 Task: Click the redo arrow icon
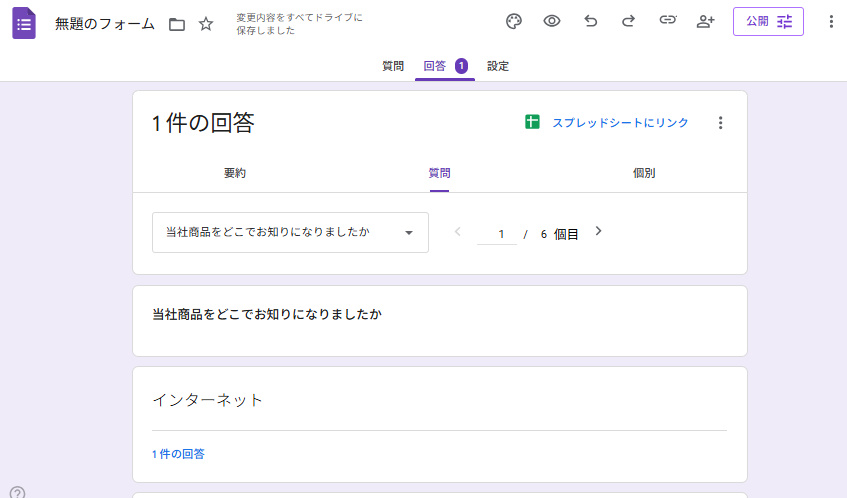tap(628, 21)
